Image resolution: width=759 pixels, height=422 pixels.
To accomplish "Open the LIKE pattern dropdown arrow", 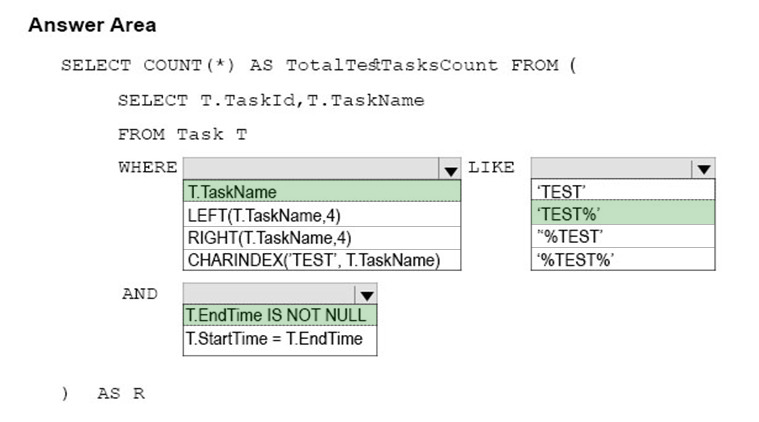I will (x=703, y=169).
